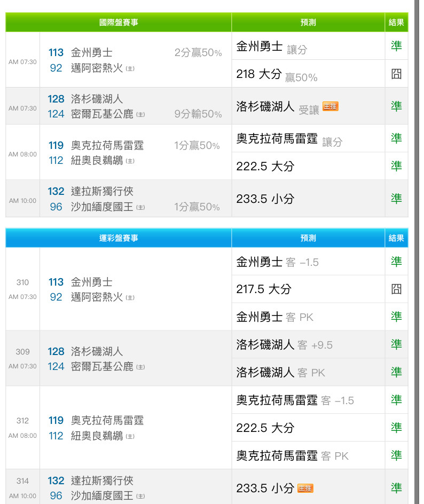Select the 運彩盤賽事 header tab
The height and width of the screenshot is (504, 424).
[119, 238]
